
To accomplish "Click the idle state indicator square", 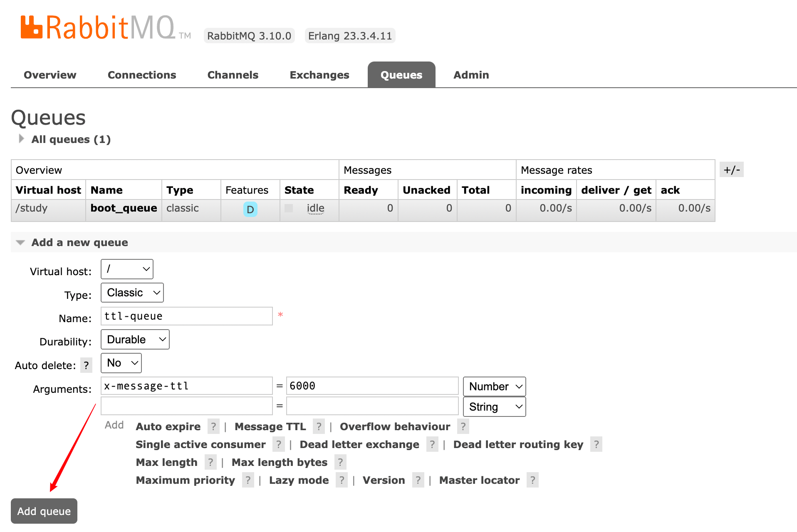I will 289,208.
